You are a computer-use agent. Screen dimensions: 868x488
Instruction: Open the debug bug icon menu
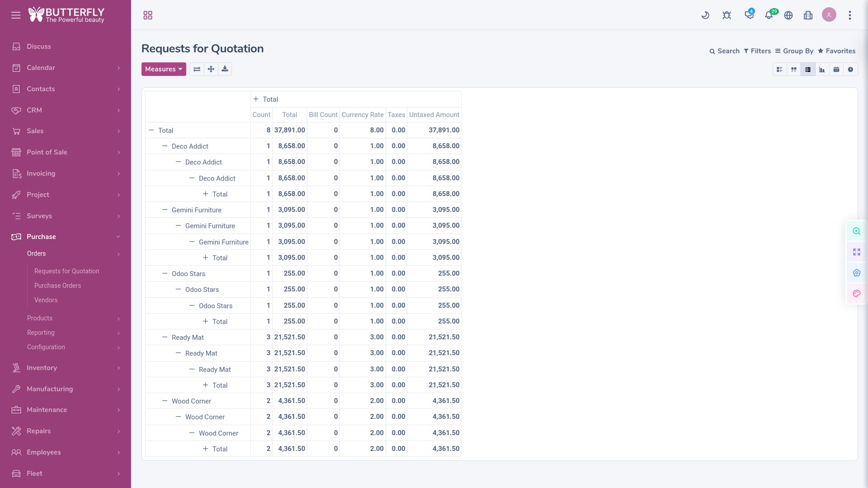[726, 15]
